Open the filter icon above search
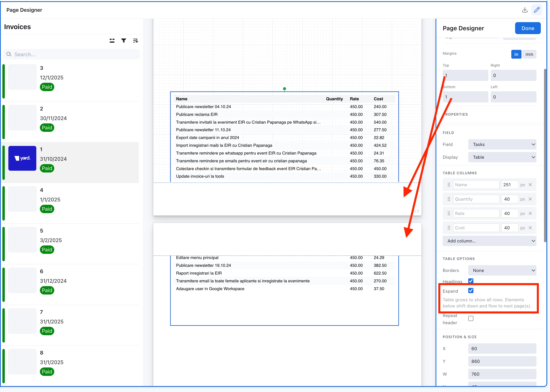Image resolution: width=550 pixels, height=392 pixels. pyautogui.click(x=124, y=40)
